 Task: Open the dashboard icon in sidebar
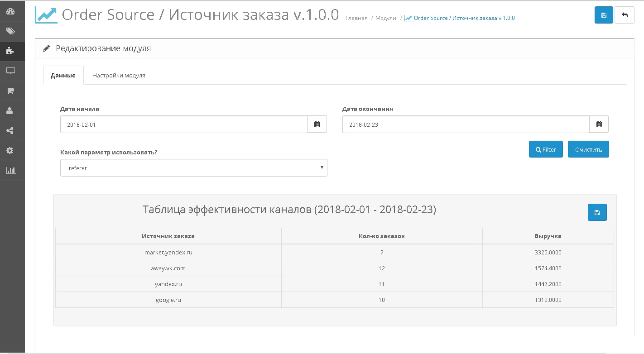[x=10, y=11]
